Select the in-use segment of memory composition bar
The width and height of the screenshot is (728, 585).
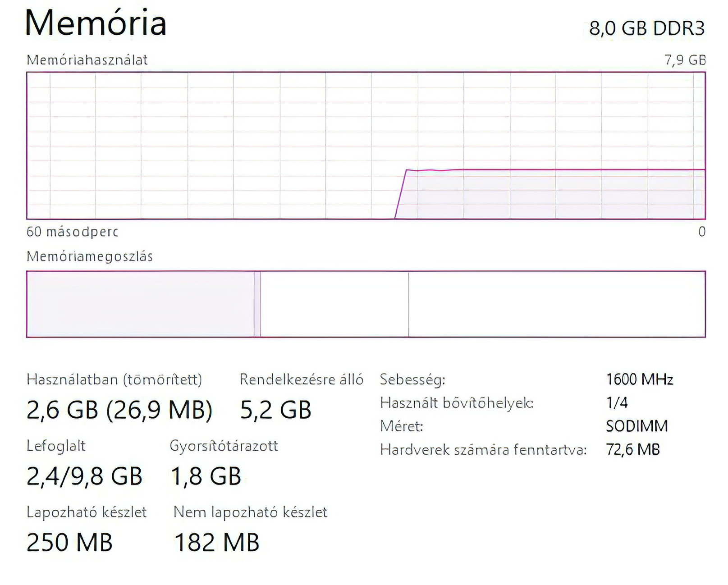coord(140,304)
